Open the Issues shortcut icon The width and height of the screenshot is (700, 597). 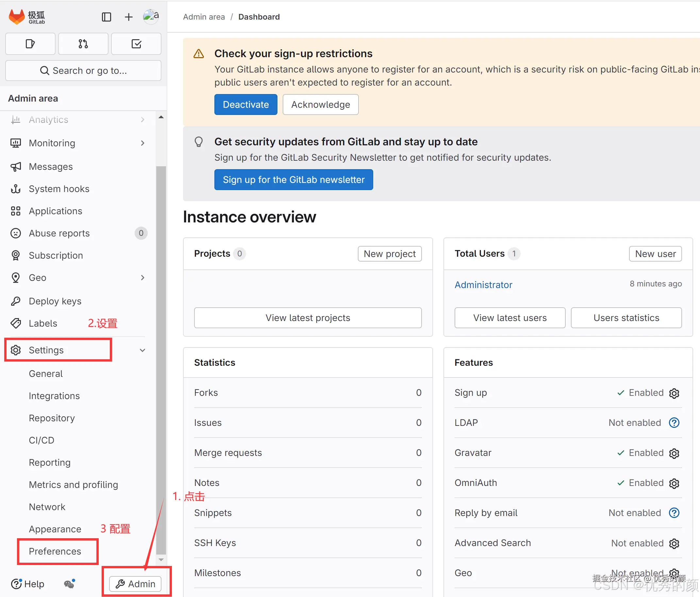(30, 44)
